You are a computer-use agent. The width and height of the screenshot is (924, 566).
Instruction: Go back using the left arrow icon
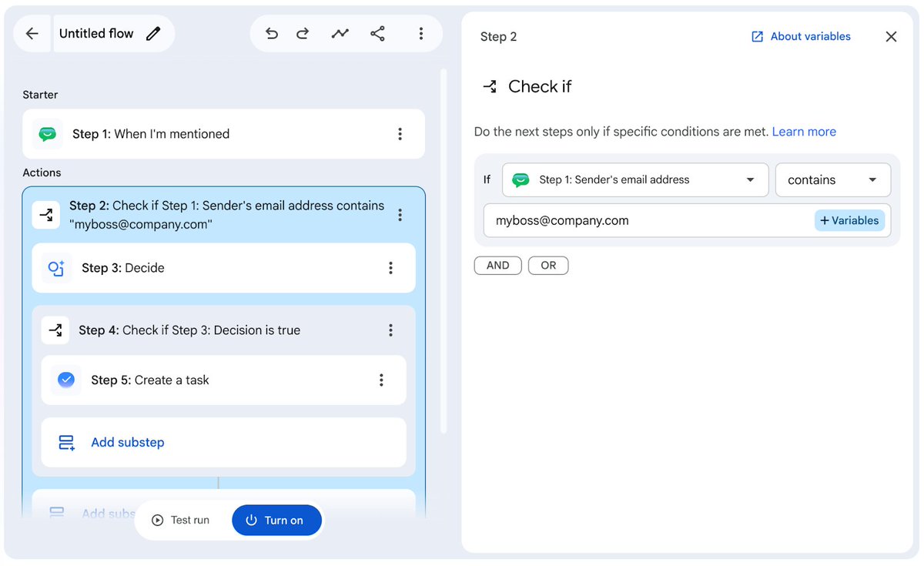click(32, 34)
